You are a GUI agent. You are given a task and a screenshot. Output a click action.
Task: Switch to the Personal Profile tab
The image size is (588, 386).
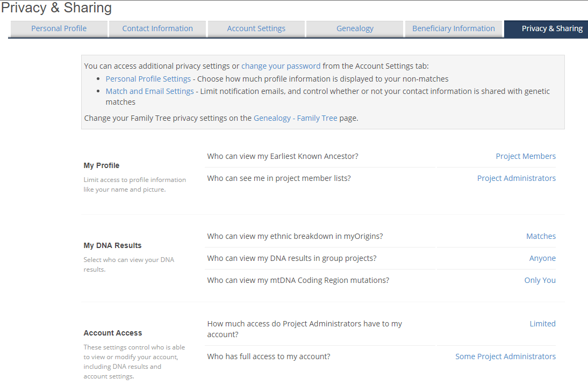[59, 28]
